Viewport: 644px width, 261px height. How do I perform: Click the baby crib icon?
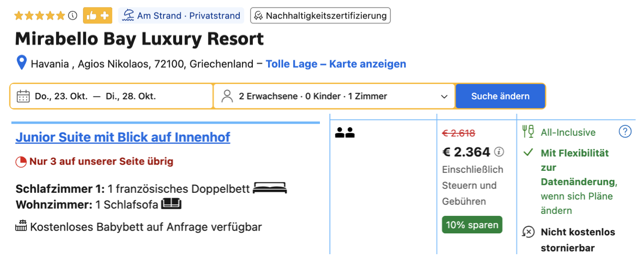pyautogui.click(x=21, y=226)
